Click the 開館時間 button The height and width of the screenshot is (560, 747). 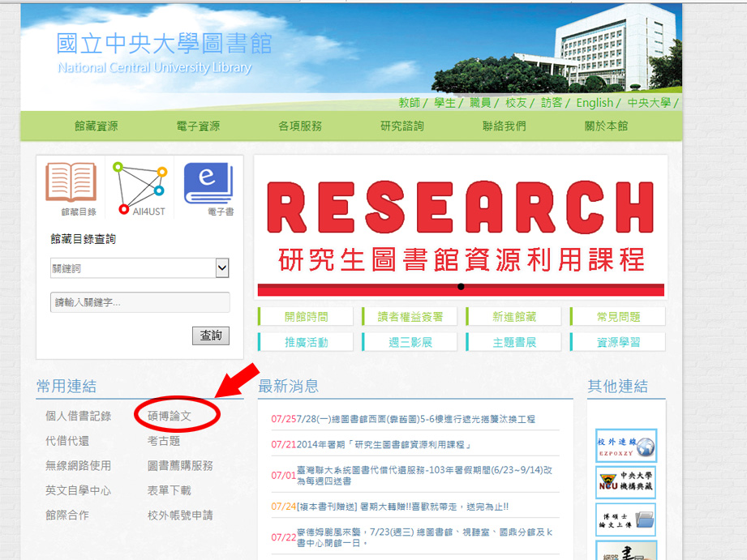point(306,317)
